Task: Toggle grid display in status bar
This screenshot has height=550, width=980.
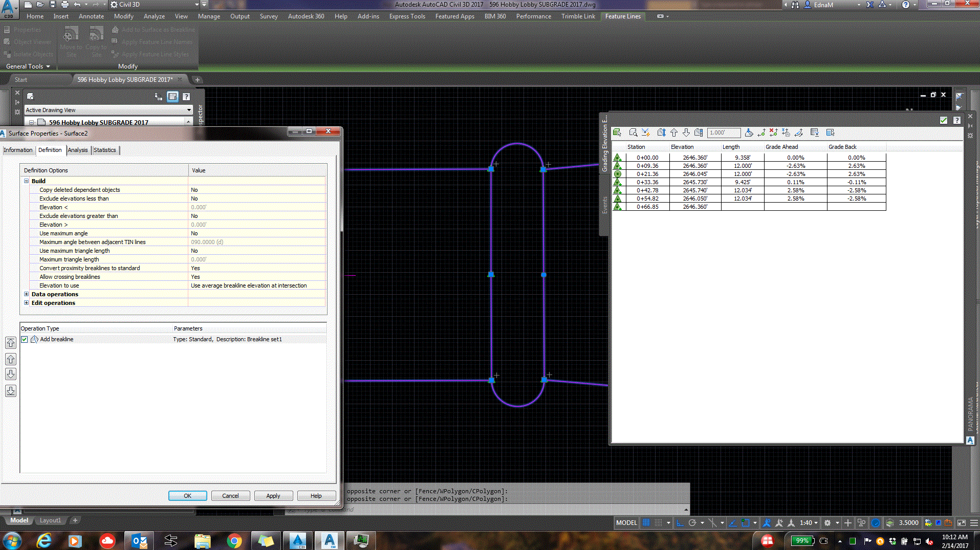Action: click(x=646, y=522)
